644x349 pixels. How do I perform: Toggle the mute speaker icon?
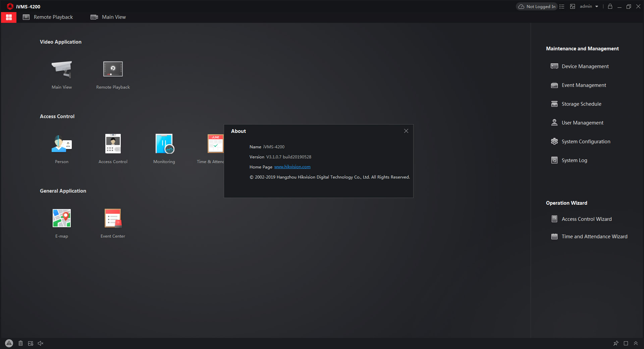pos(41,343)
